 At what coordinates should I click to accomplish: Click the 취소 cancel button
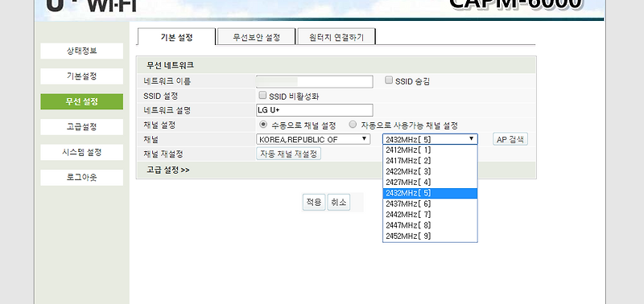[x=339, y=202]
